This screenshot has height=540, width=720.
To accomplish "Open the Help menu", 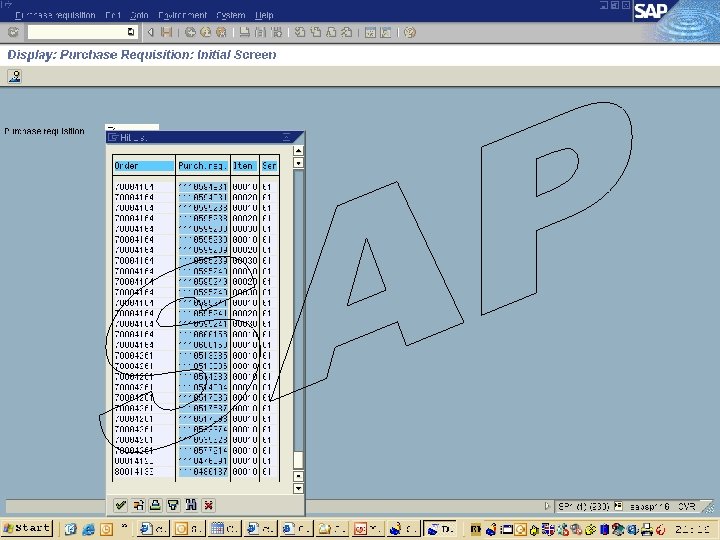I will [x=264, y=15].
